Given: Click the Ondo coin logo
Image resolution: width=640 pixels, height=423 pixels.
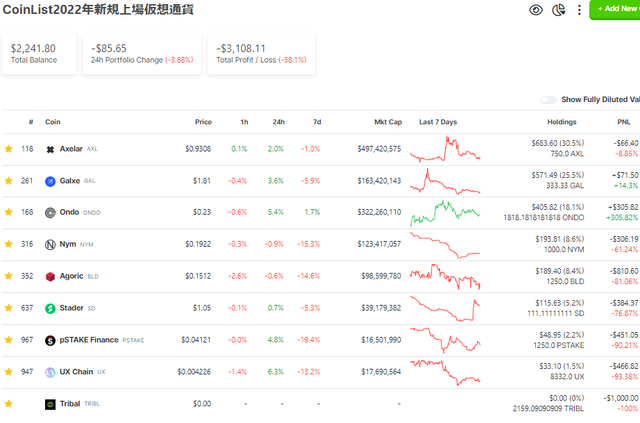Looking at the screenshot, I should click(49, 212).
